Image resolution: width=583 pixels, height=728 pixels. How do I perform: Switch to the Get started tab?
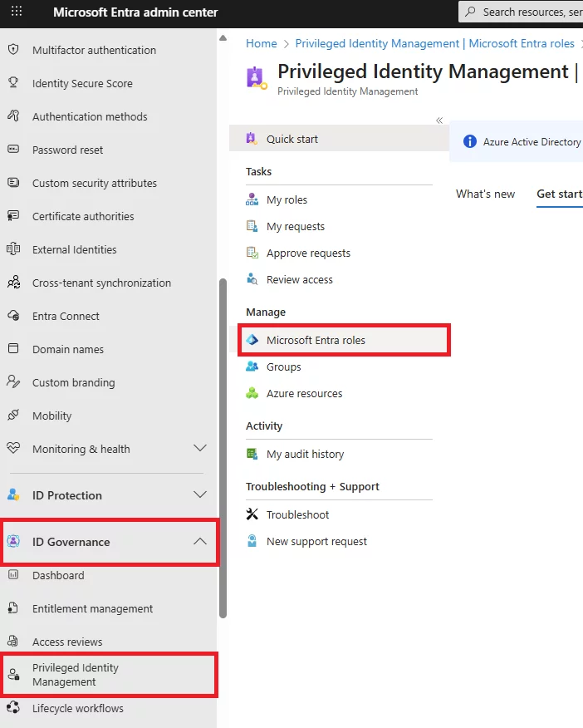559,194
